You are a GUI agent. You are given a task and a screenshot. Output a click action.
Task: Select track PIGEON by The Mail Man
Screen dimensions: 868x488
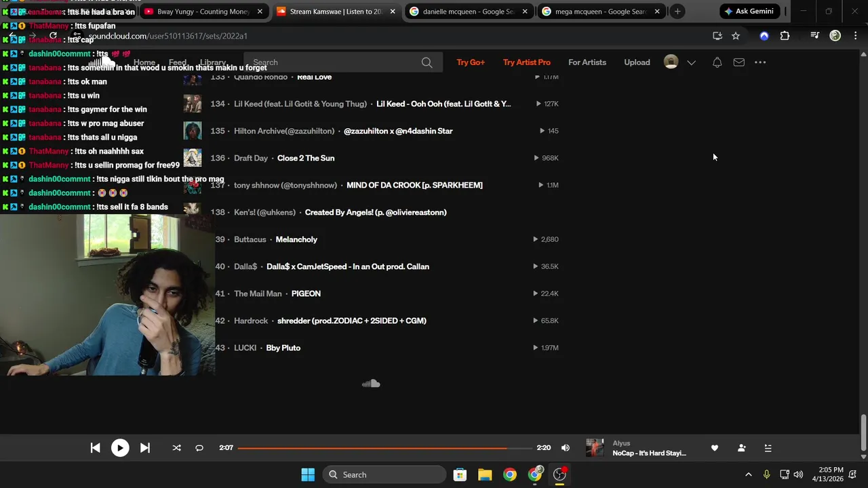pos(306,293)
